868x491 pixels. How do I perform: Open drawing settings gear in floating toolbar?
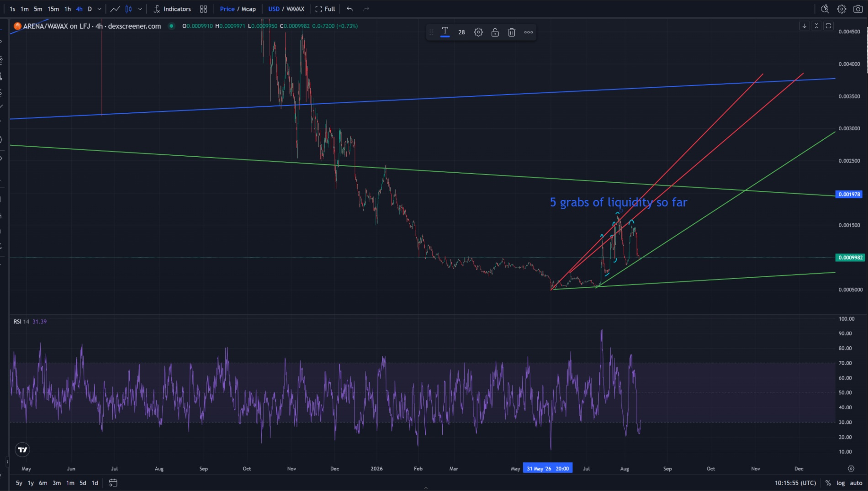tap(478, 32)
